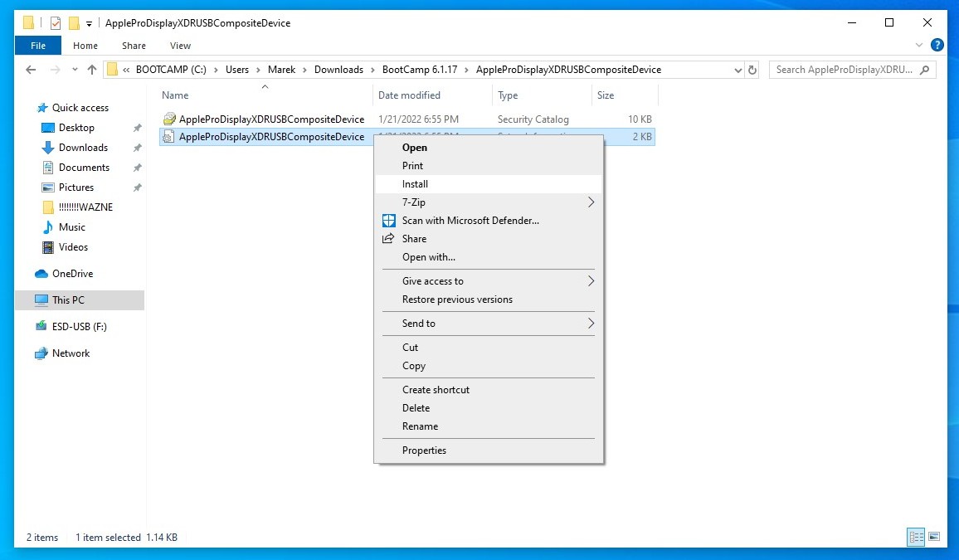Open Pictures in navigation pane
This screenshot has height=560, width=959.
pos(75,187)
